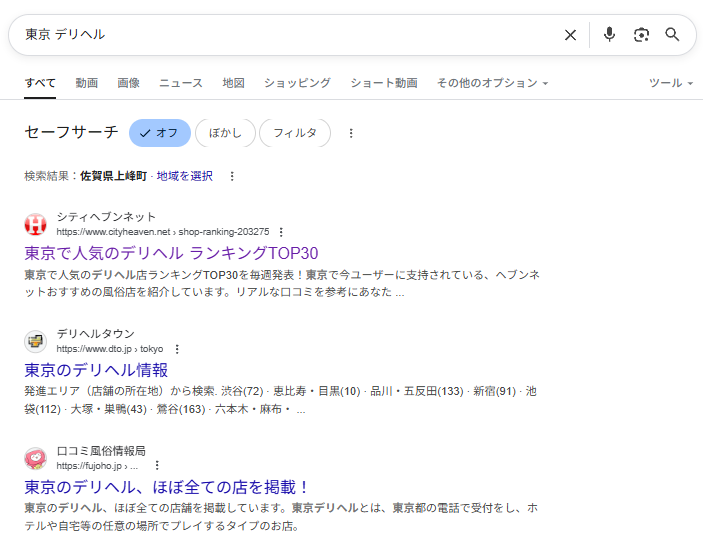This screenshot has width=703, height=552.
Task: Start voice search with the microphone icon
Action: pyautogui.click(x=609, y=35)
